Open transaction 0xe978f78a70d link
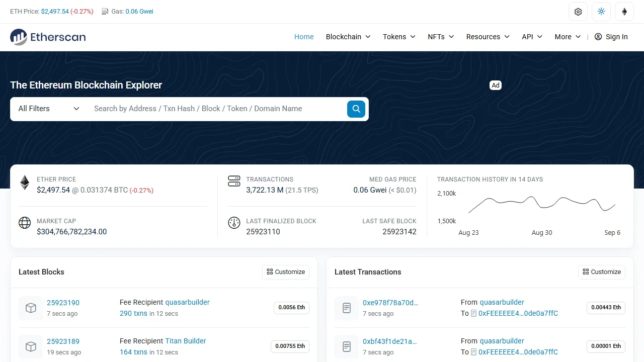Image resolution: width=644 pixels, height=362 pixels. (390, 303)
